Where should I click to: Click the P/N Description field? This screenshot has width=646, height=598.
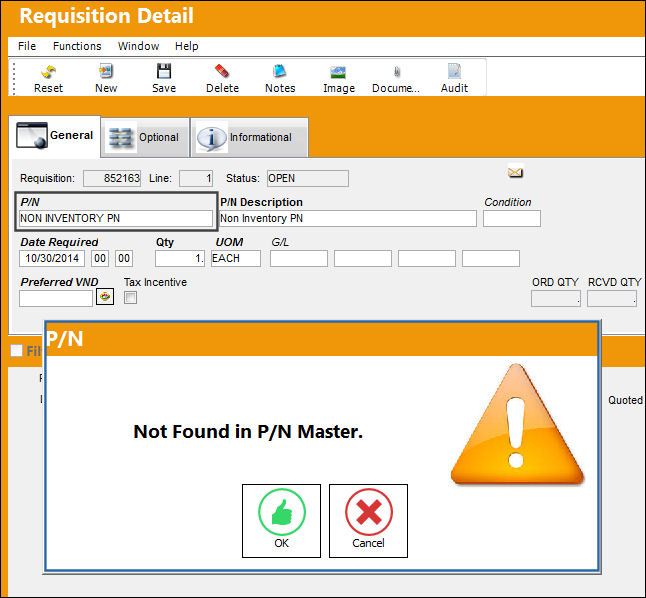[348, 218]
